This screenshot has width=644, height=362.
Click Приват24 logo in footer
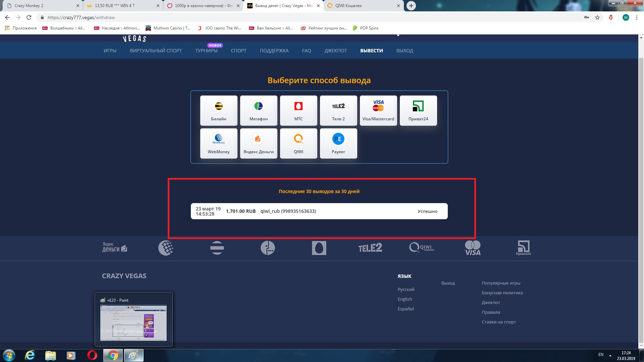[523, 248]
